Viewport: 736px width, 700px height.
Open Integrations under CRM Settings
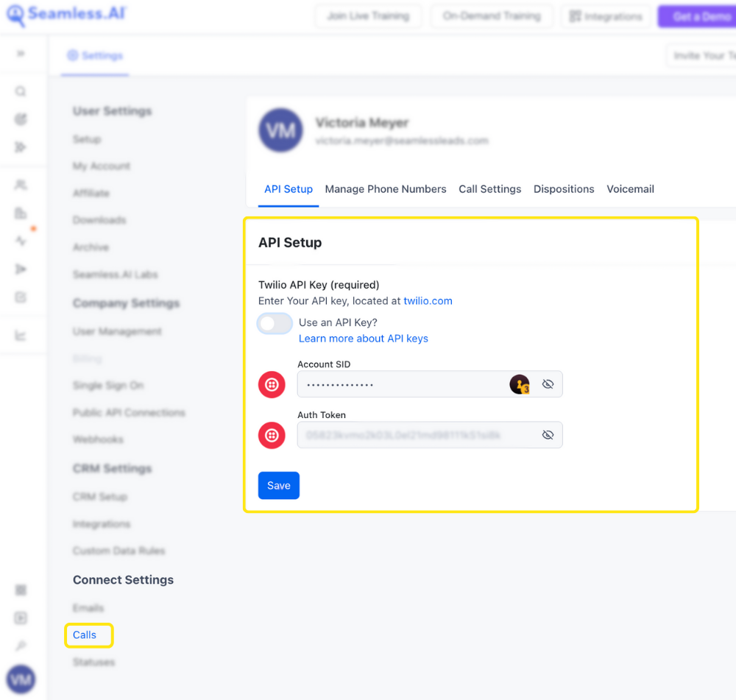coord(102,524)
